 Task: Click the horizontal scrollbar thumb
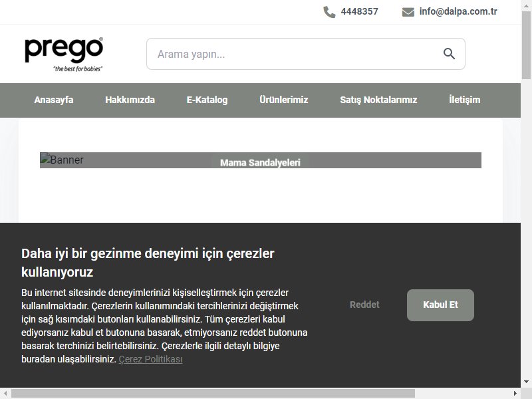pyautogui.click(x=213, y=394)
